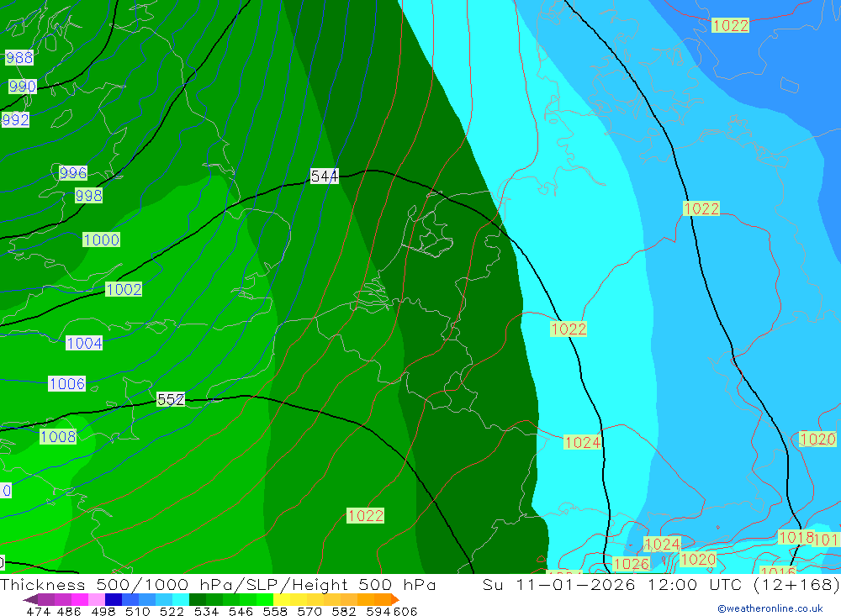The width and height of the screenshot is (841, 616).
Task: Click the purple arrow tip of the legend
Action: 30,599
